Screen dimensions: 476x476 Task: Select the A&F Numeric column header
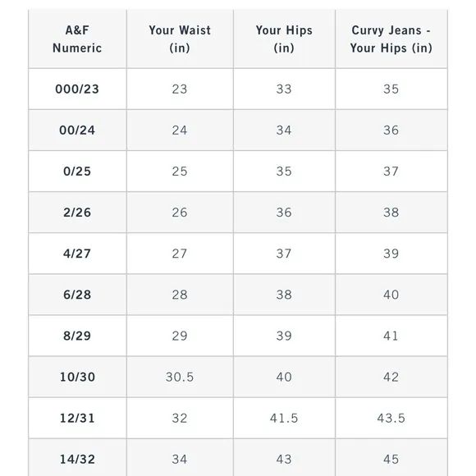[77, 39]
